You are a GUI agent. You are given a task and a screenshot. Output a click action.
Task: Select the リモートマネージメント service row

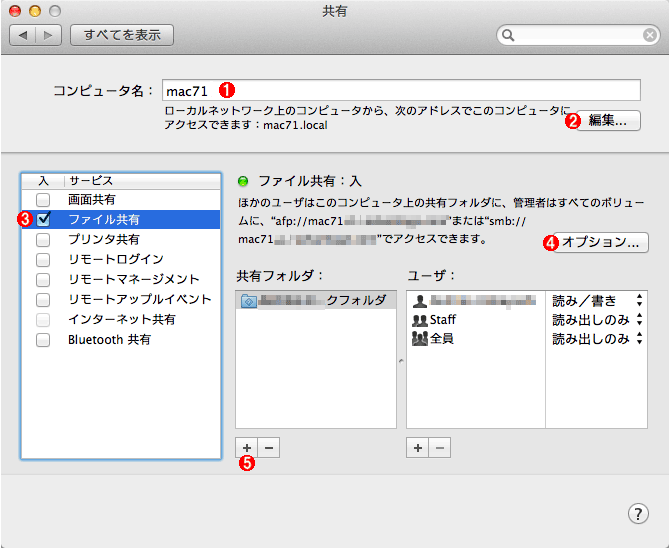point(121,280)
